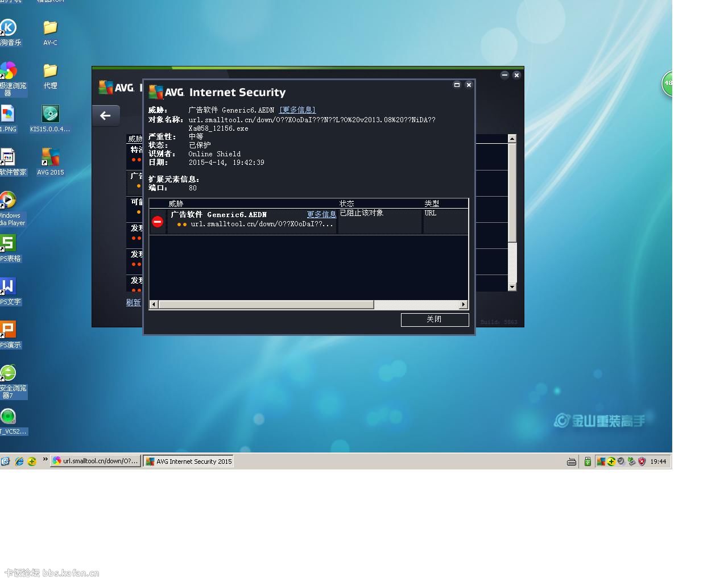The width and height of the screenshot is (728, 582).
Task: Click the horizontal scrollbar right arrow
Action: [x=464, y=305]
